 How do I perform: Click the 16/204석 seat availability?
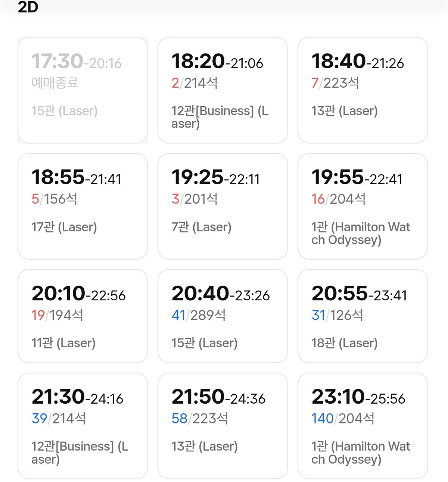click(338, 199)
